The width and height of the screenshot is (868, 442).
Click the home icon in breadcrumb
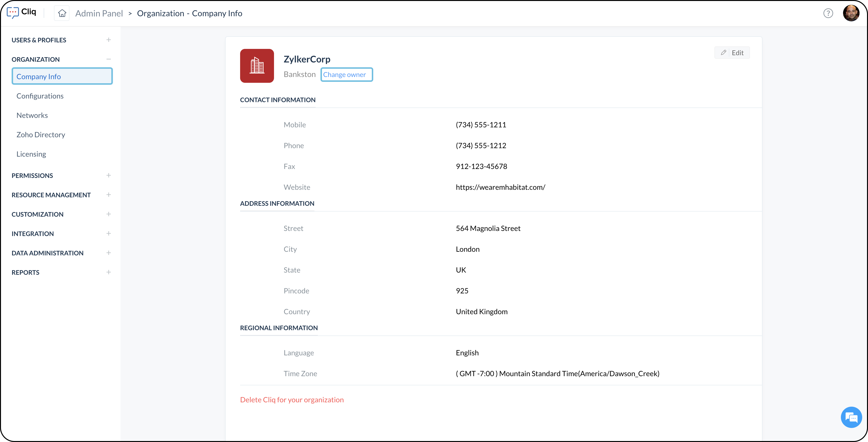pos(62,13)
